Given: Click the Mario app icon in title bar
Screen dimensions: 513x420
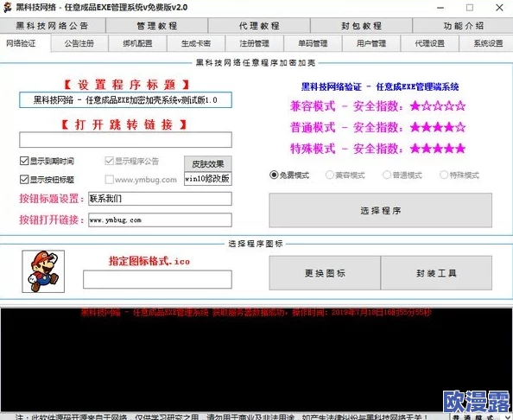Looking at the screenshot, I should tap(7, 7).
